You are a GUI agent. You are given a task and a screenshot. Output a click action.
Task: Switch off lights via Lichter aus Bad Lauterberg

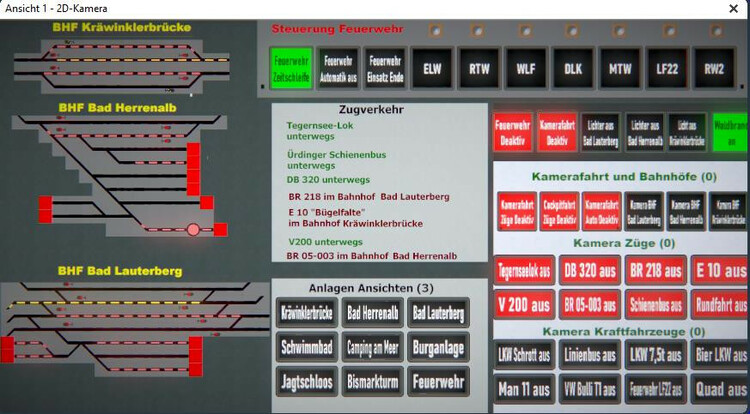601,132
